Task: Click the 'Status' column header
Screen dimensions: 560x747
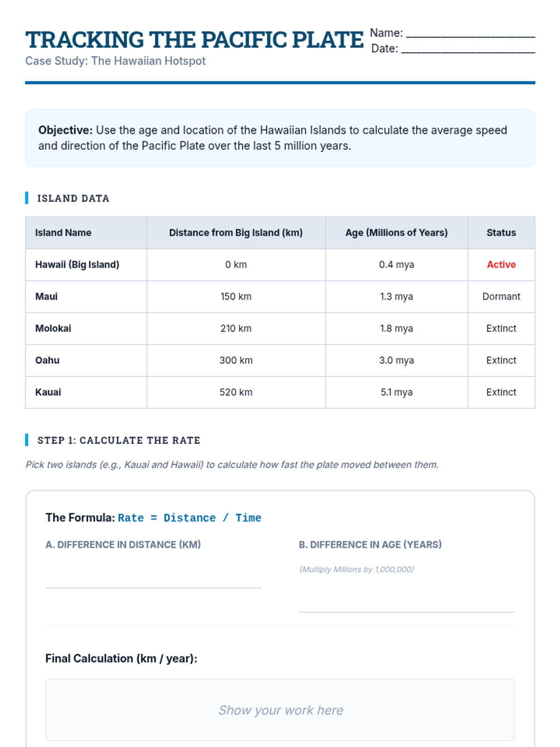Action: pos(501,233)
